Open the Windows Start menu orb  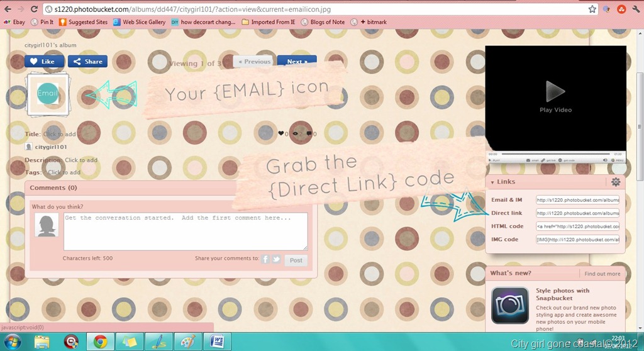click(x=11, y=342)
